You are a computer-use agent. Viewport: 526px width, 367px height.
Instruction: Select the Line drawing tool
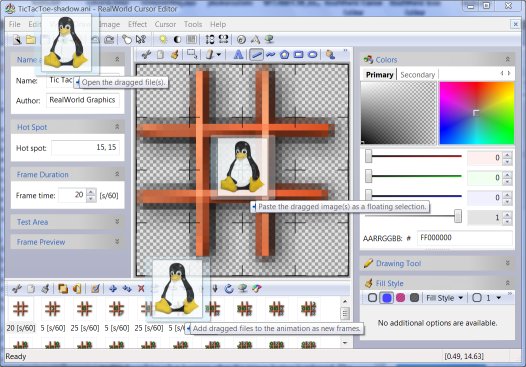pos(256,54)
